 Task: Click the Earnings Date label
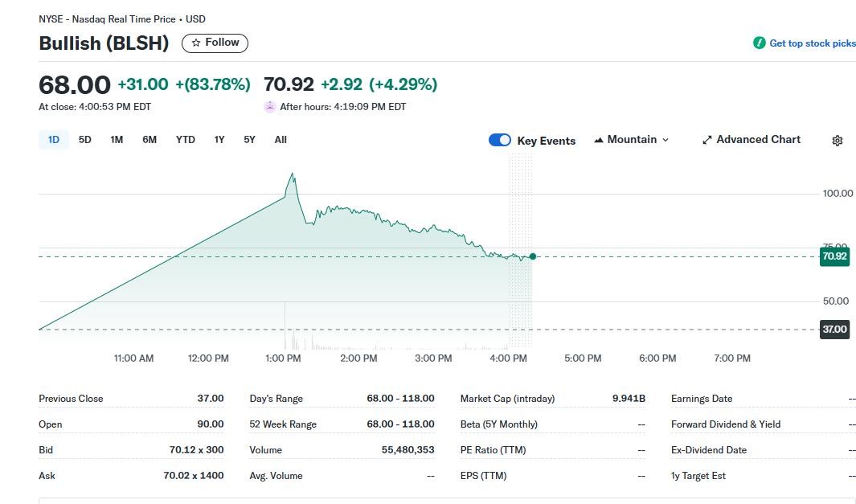(702, 399)
